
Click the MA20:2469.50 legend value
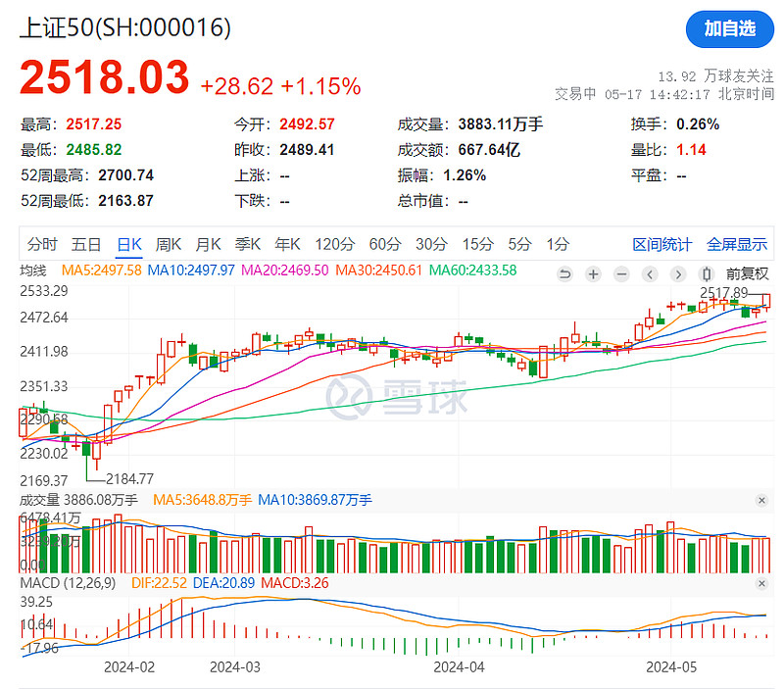coord(285,271)
